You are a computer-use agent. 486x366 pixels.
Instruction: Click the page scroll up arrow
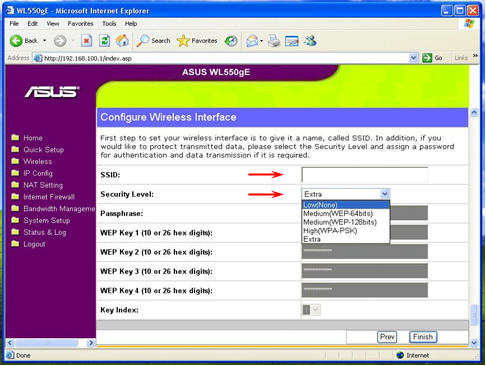(x=474, y=113)
